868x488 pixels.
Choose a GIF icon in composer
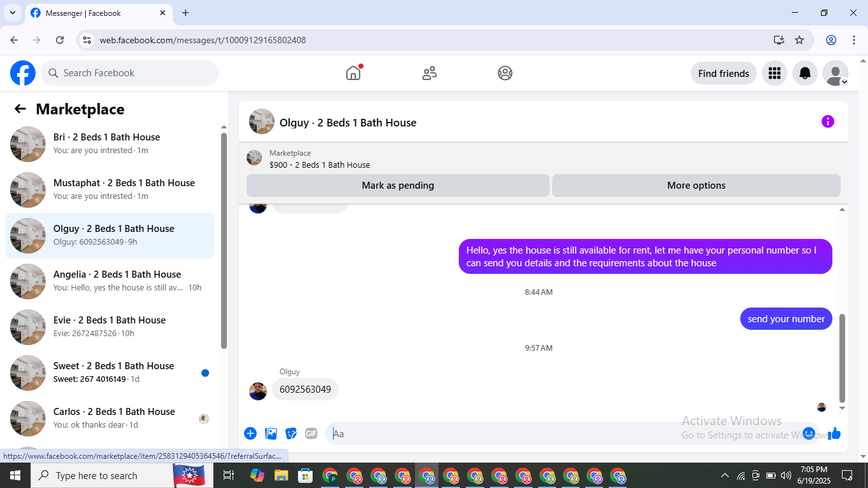(x=311, y=433)
